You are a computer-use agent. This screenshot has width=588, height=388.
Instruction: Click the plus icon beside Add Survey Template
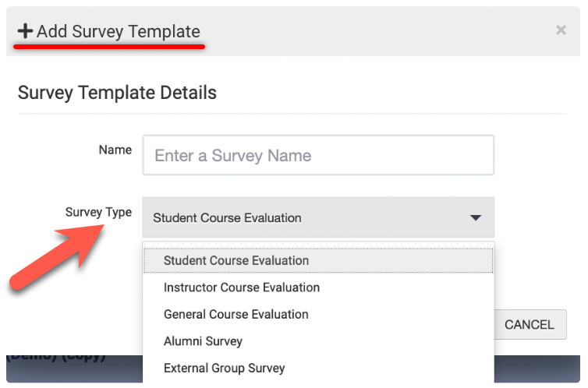click(x=26, y=31)
